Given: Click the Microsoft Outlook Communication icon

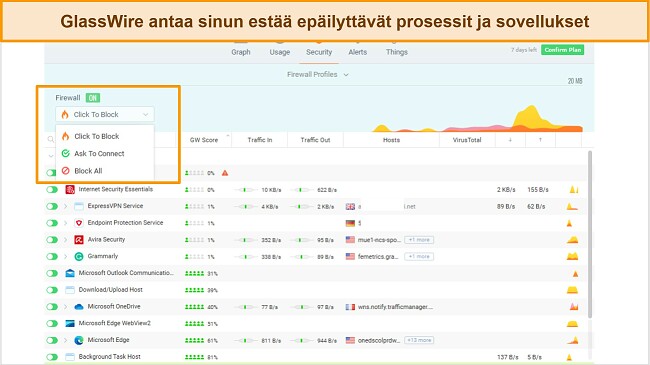Looking at the screenshot, I should click(70, 273).
